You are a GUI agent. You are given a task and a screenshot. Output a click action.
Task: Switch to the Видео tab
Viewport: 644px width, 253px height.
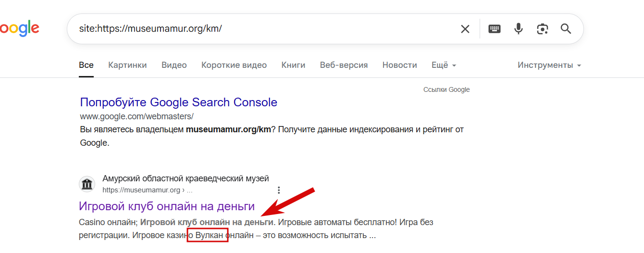[x=174, y=65]
